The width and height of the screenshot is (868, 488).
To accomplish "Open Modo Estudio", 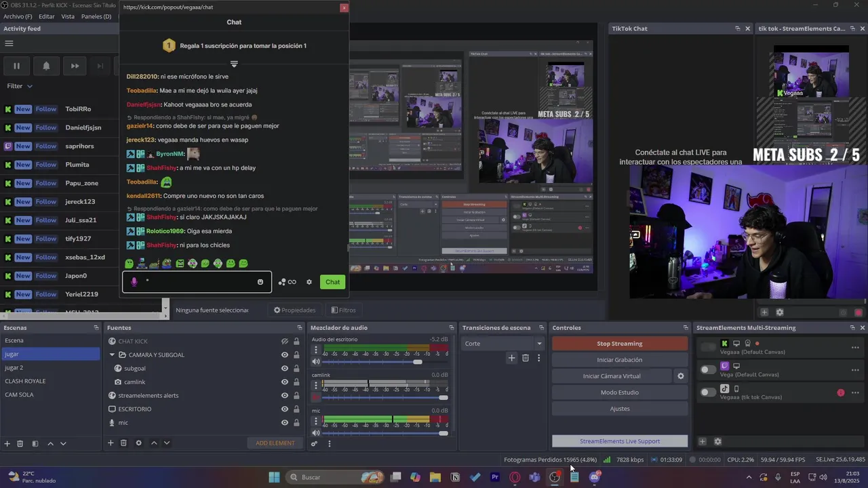I will click(620, 392).
